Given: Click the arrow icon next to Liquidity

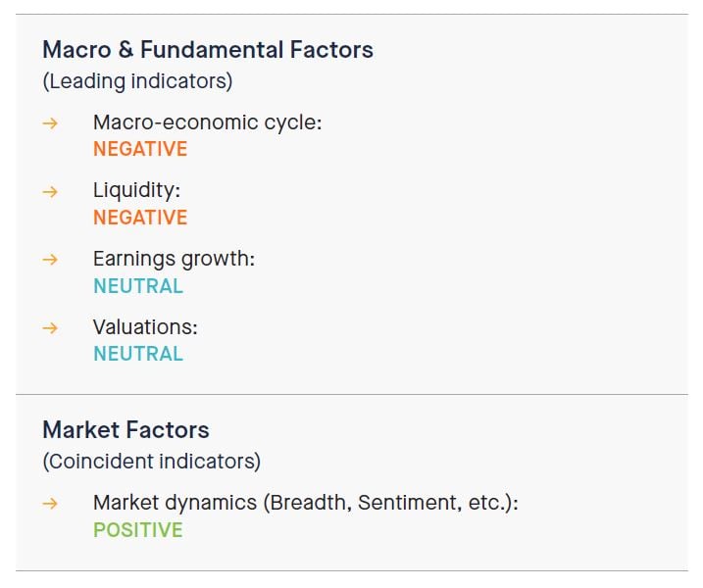Looking at the screenshot, I should [x=50, y=192].
